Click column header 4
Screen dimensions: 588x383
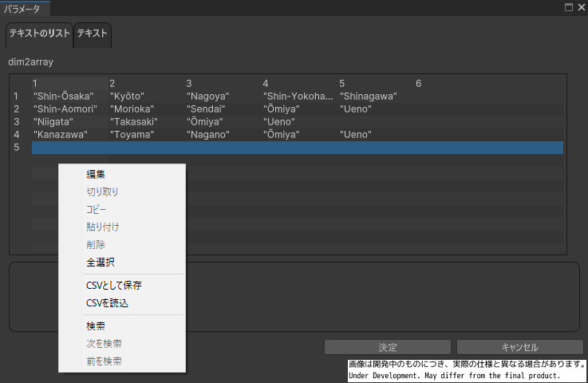[300, 83]
